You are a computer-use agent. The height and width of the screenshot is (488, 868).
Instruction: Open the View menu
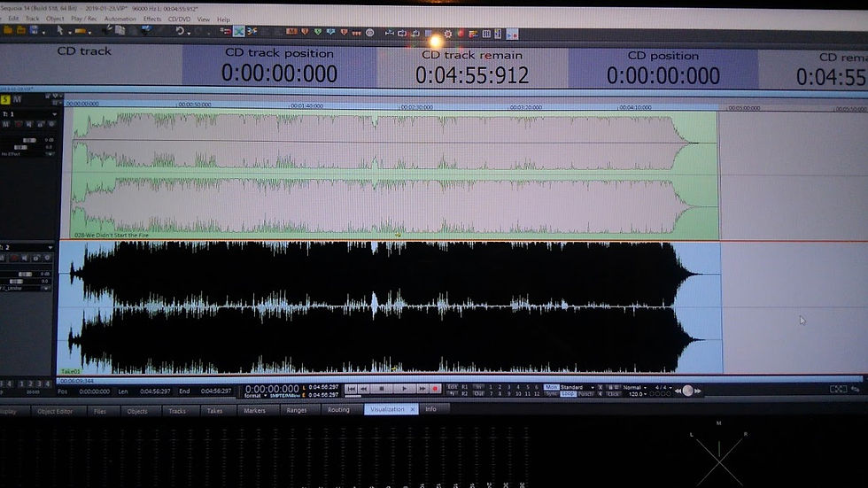coord(203,19)
